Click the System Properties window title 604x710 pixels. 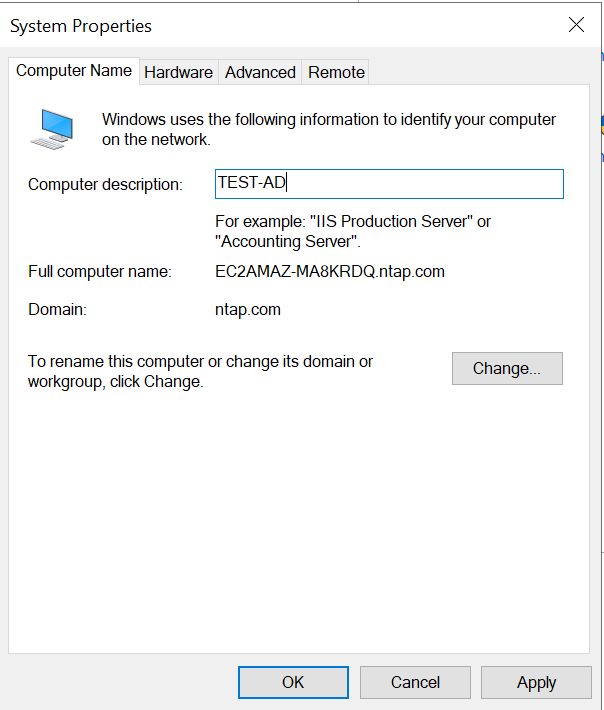pos(81,26)
